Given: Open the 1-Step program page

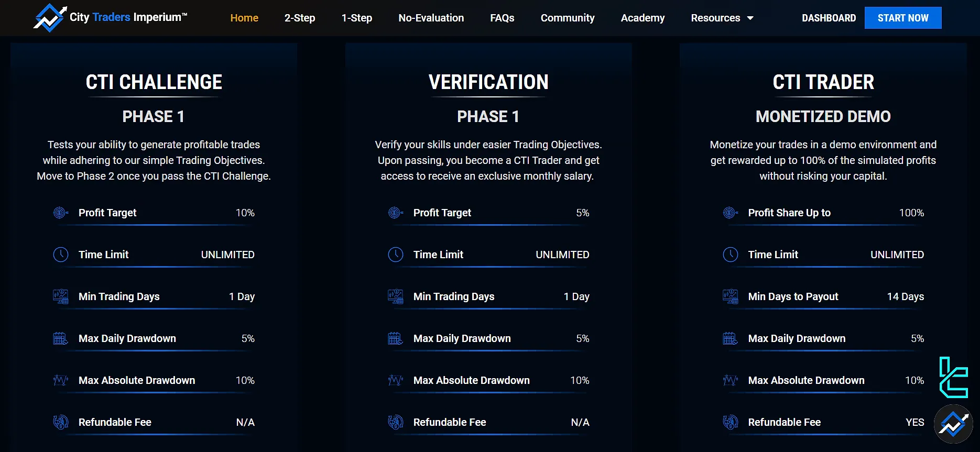Looking at the screenshot, I should [357, 18].
